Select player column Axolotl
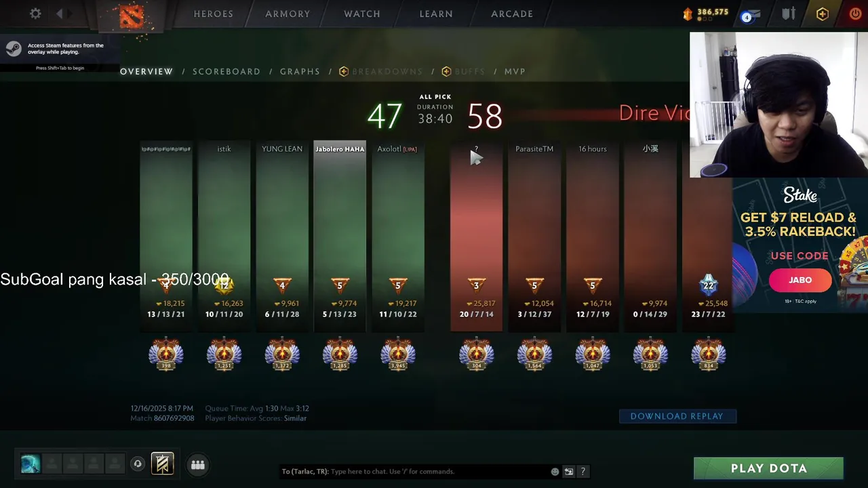 [398, 237]
